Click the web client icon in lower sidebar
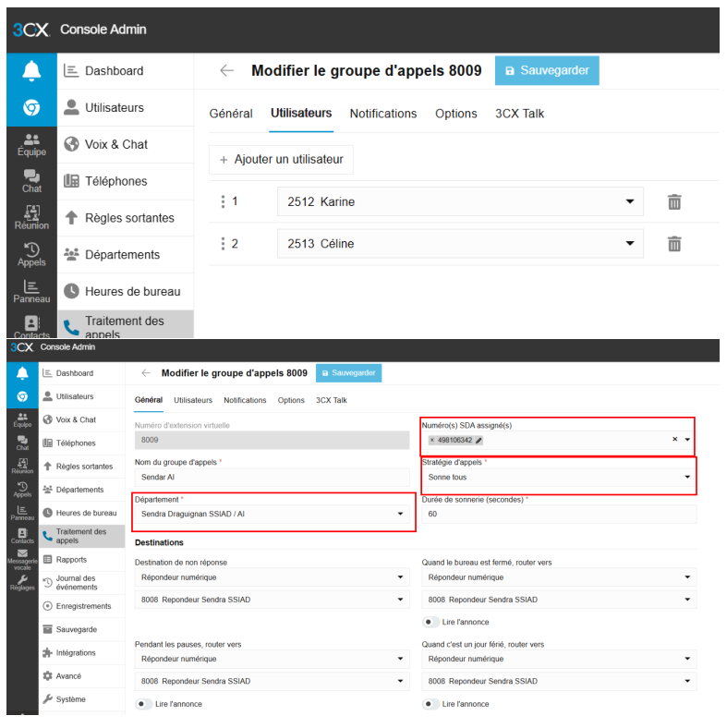 [x=22, y=396]
